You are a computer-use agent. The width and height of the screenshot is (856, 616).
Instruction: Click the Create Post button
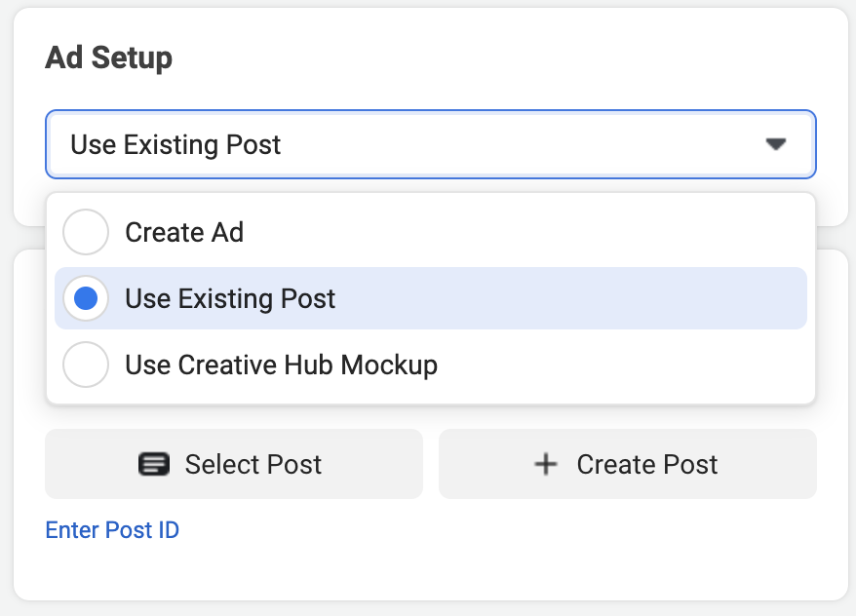click(628, 464)
